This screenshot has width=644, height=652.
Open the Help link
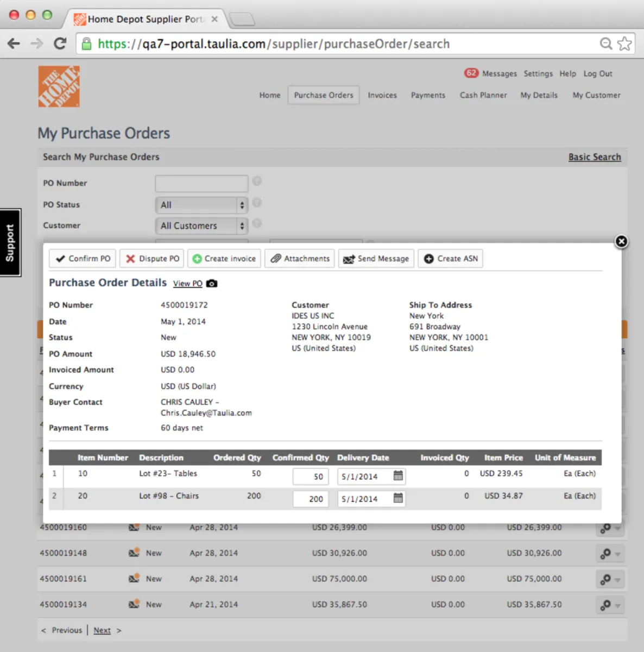click(568, 73)
